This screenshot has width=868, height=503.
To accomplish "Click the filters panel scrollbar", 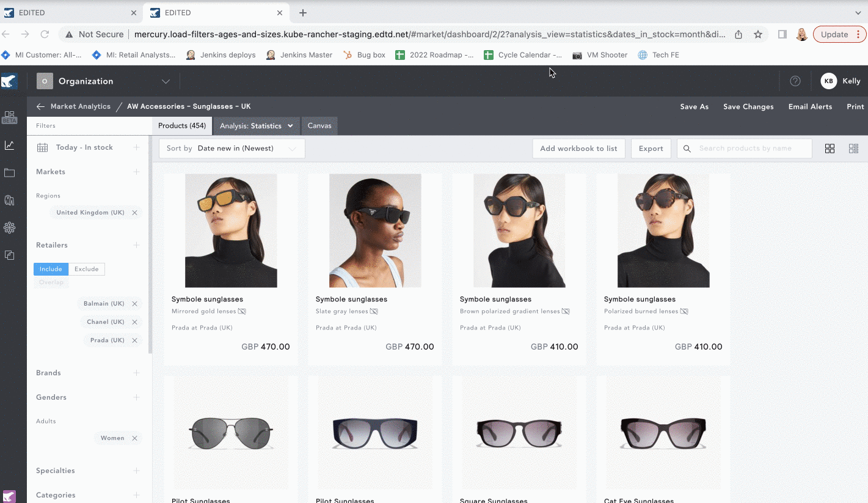I will pos(150,244).
